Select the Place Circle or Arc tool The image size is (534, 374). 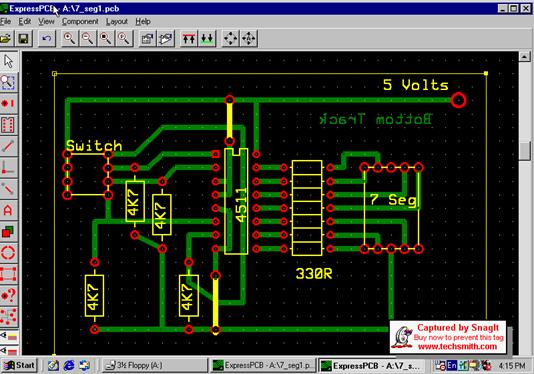click(9, 253)
